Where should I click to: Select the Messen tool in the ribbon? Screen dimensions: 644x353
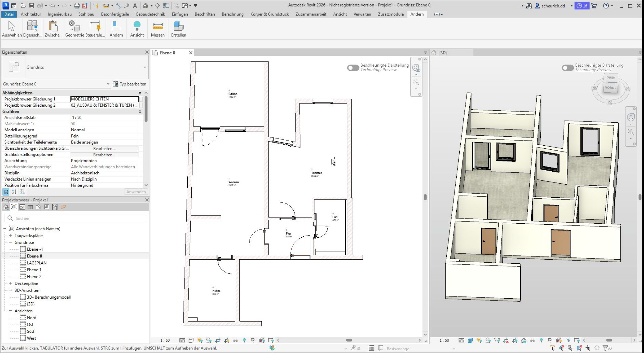[x=158, y=28]
